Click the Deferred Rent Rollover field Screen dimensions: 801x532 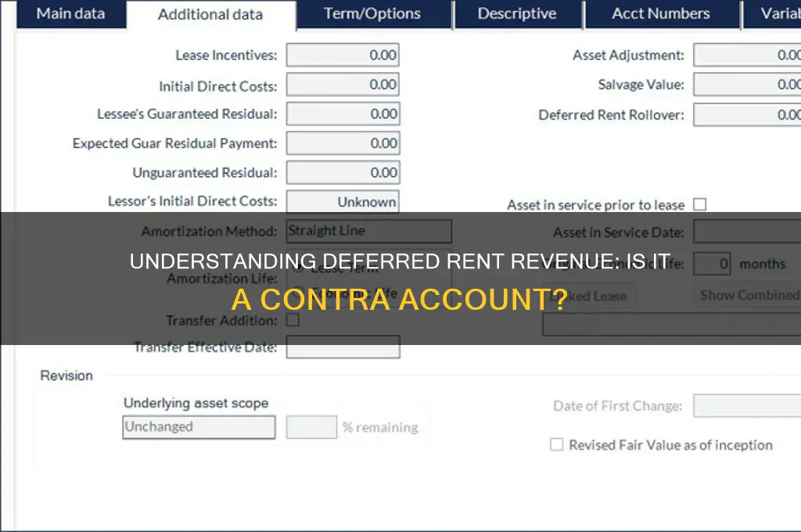(x=747, y=114)
